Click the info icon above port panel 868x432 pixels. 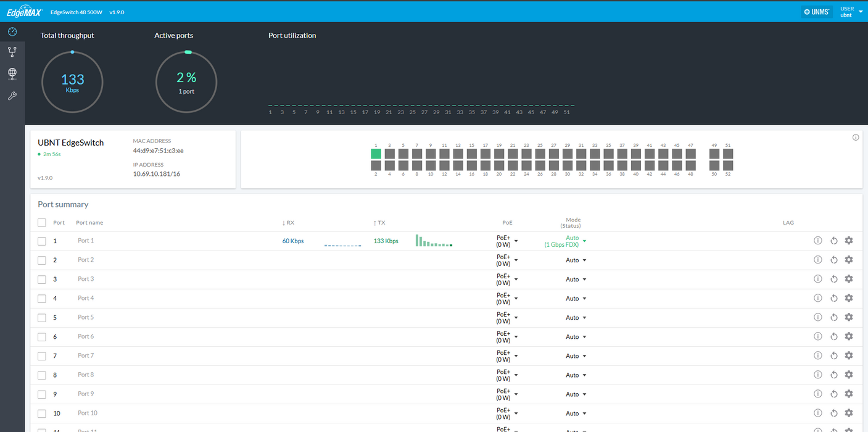tap(856, 138)
